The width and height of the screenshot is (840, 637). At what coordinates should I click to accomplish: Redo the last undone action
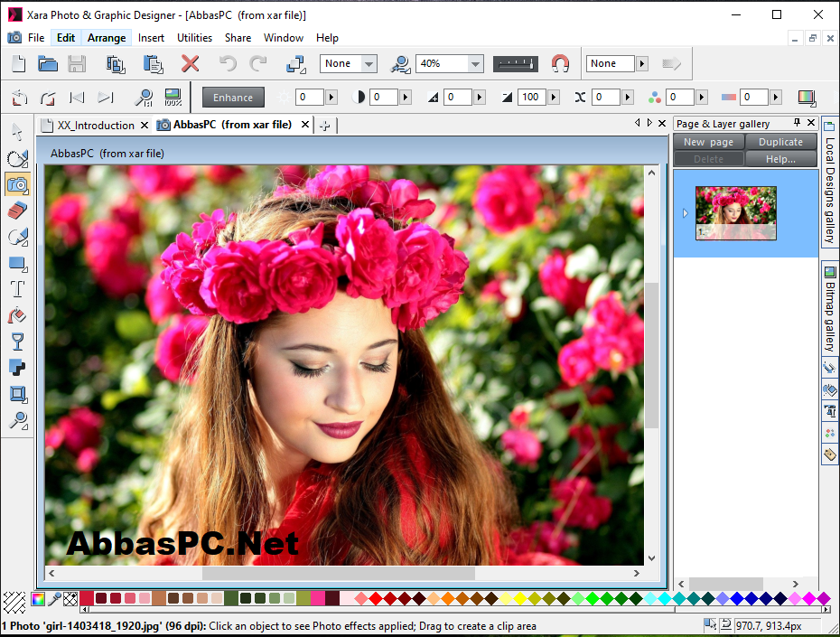point(258,64)
